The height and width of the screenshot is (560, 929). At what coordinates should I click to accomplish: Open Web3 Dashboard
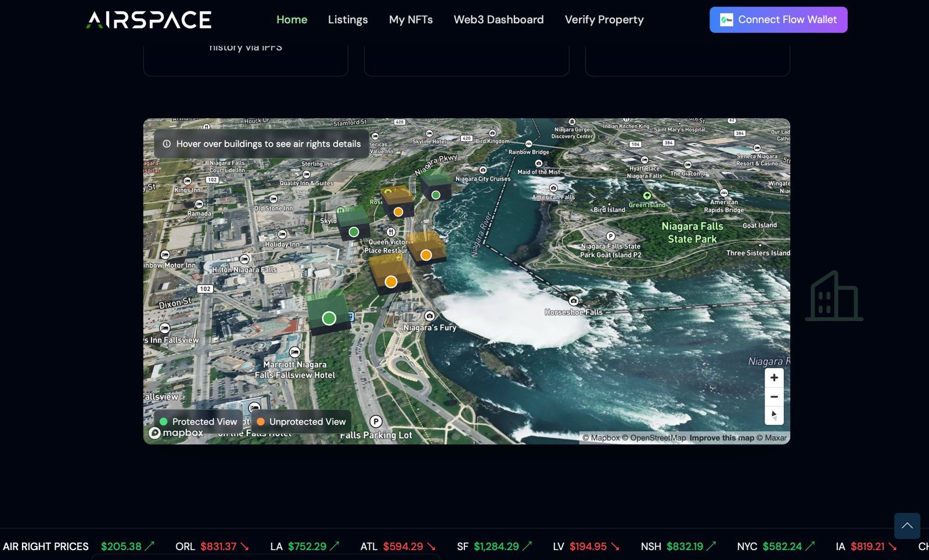498,20
